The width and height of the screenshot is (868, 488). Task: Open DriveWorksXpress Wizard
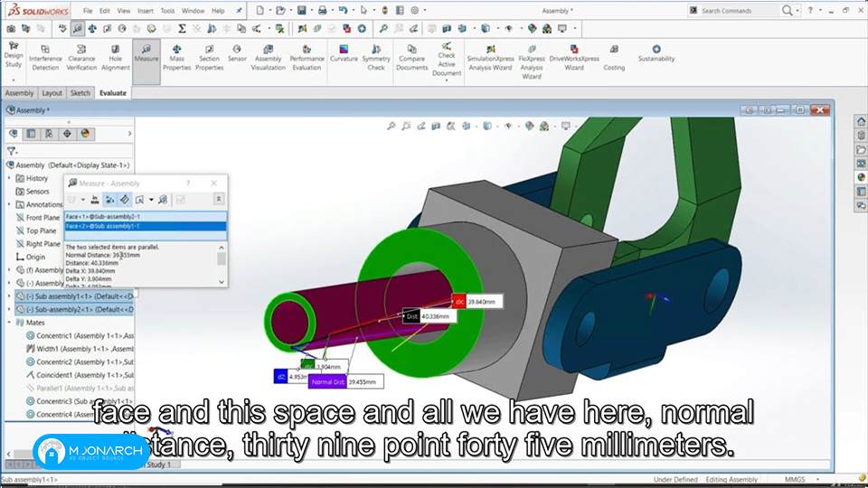tap(574, 58)
